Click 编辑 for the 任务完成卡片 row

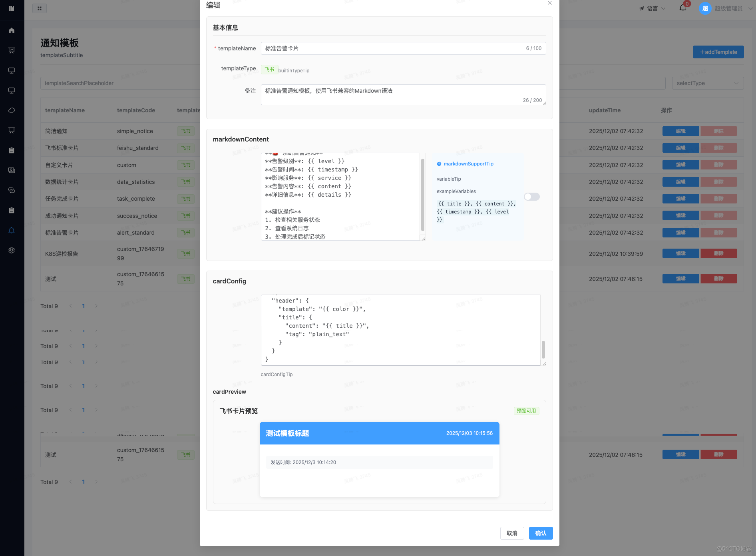680,199
